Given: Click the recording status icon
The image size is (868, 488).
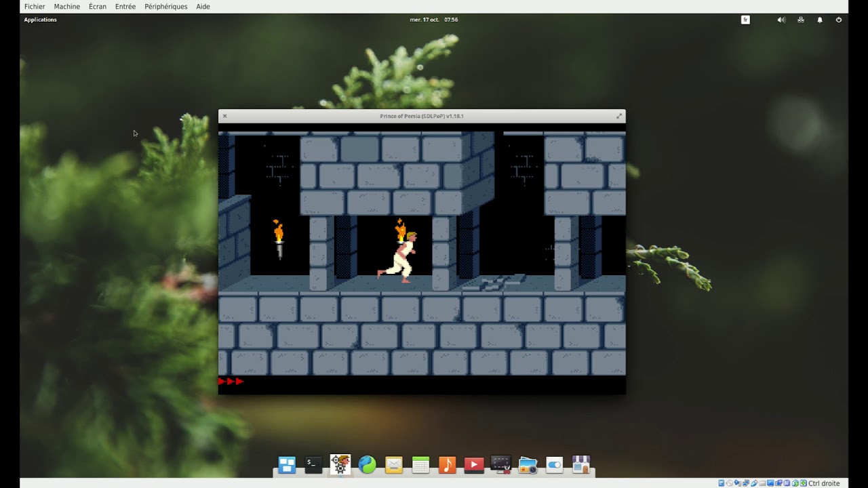Looking at the screenshot, I should coord(778,483).
